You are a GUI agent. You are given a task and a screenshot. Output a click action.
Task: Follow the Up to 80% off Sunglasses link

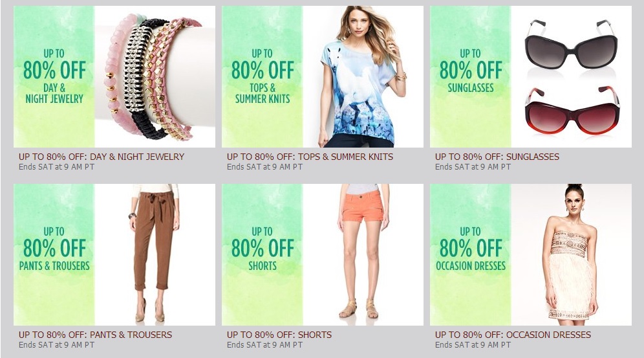tap(497, 157)
